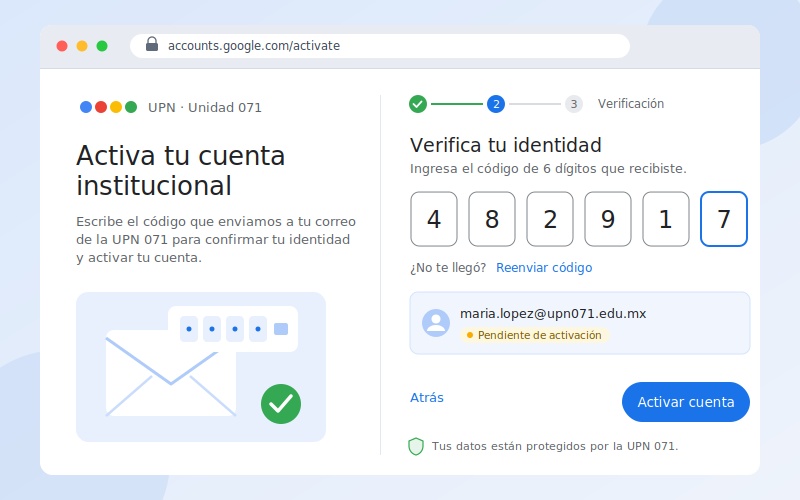Click the envelope illustration
This screenshot has height=500, width=800.
[x=170, y=373]
